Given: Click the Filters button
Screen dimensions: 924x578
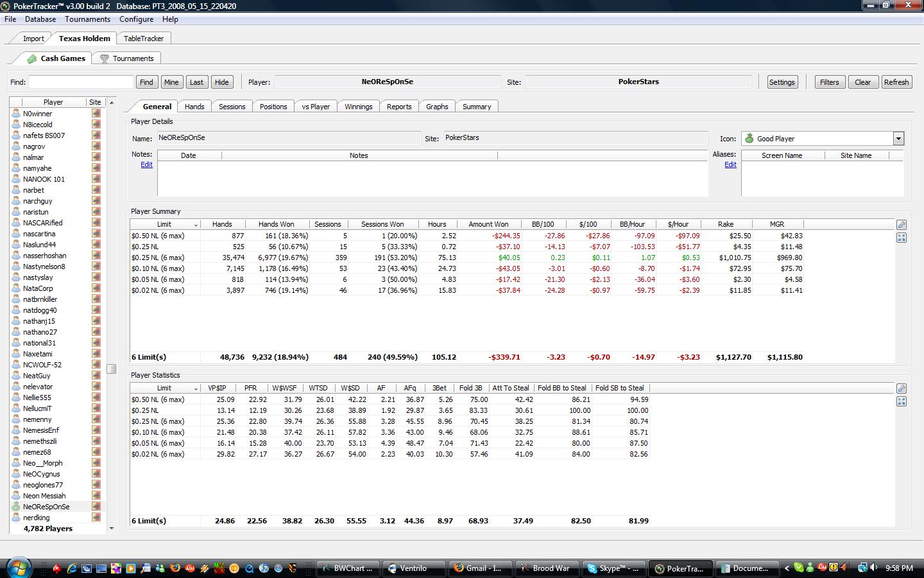Looking at the screenshot, I should coord(829,82).
